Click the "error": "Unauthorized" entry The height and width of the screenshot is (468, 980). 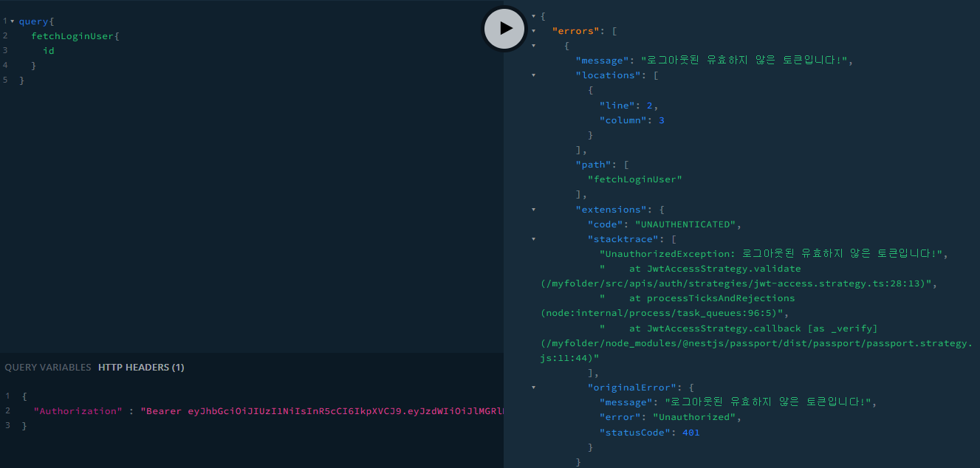pos(670,417)
